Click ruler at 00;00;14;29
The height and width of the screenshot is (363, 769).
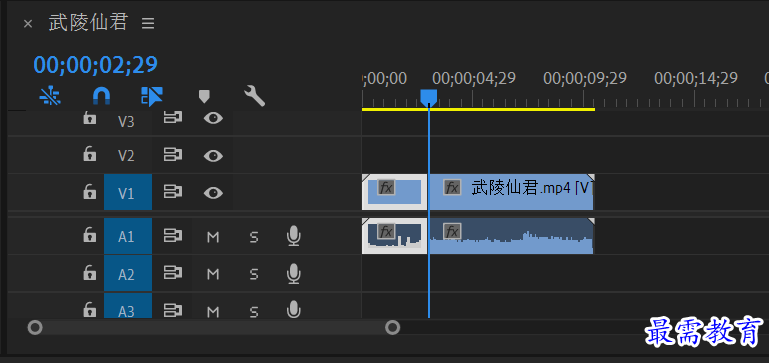[x=696, y=78]
